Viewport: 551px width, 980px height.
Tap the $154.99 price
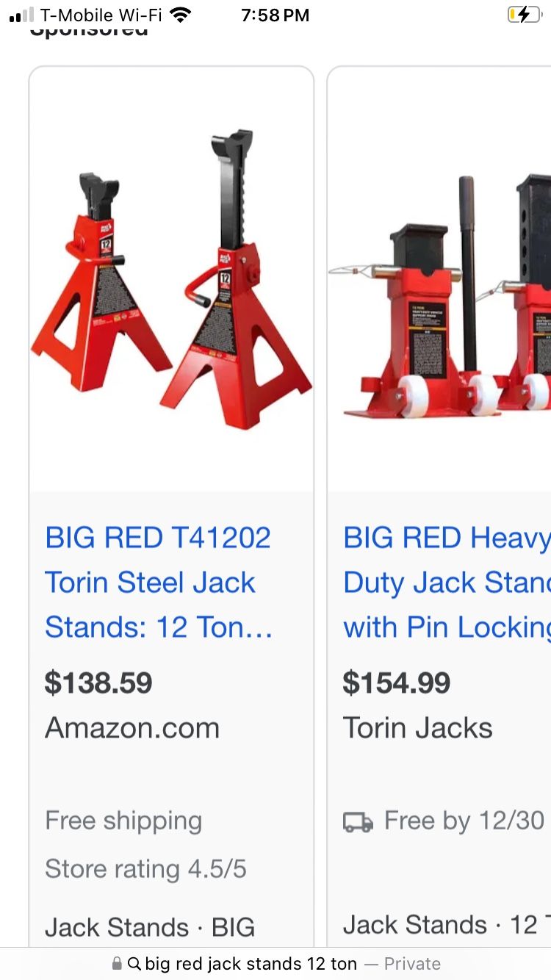coord(397,683)
